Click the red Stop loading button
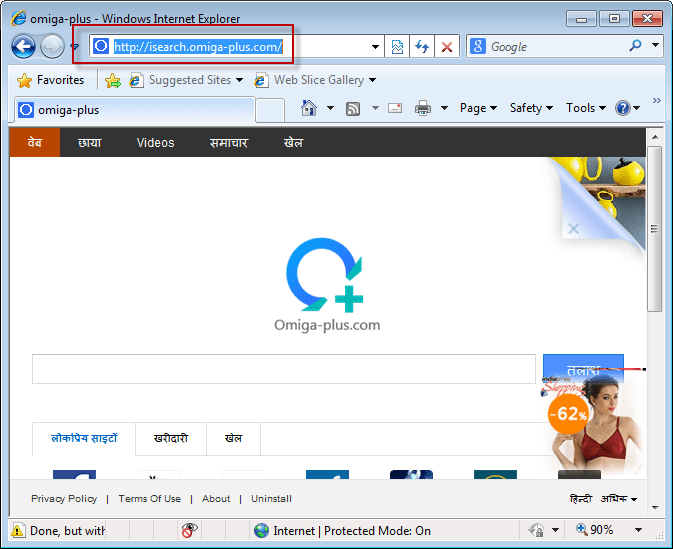The image size is (673, 549). point(447,46)
